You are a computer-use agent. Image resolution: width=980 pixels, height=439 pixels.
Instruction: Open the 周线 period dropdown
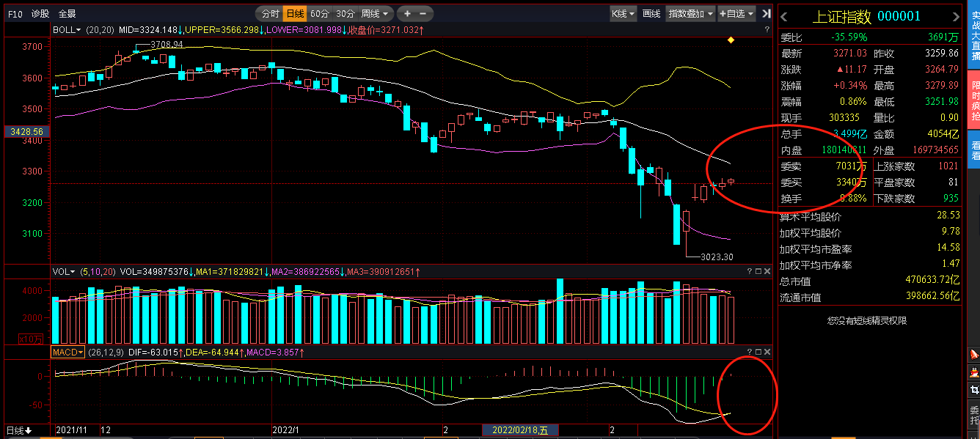pyautogui.click(x=376, y=13)
